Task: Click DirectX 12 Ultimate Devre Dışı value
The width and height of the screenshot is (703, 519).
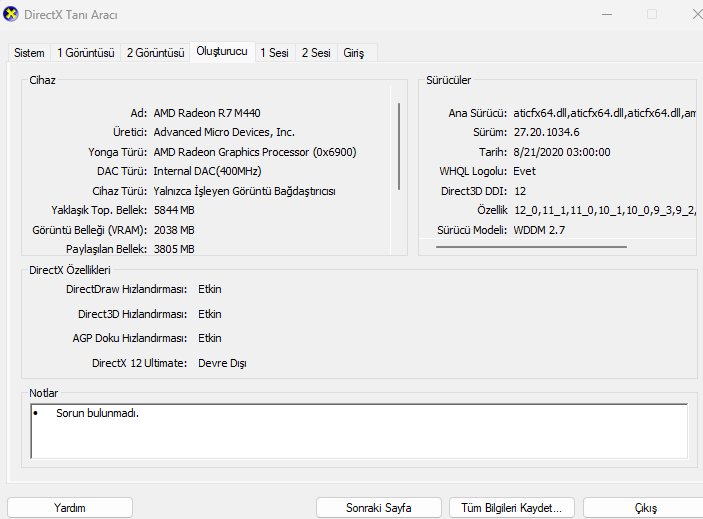Action: click(x=222, y=363)
